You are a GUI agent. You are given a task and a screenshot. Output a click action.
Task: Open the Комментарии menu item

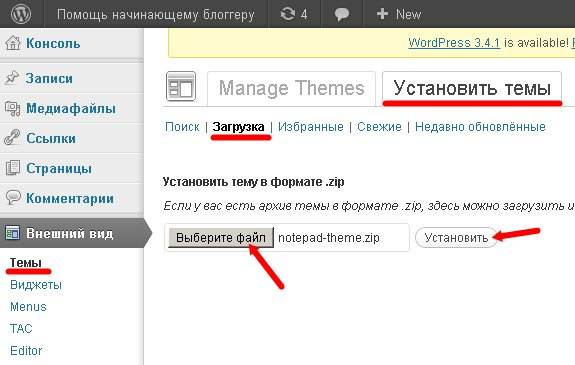(70, 198)
